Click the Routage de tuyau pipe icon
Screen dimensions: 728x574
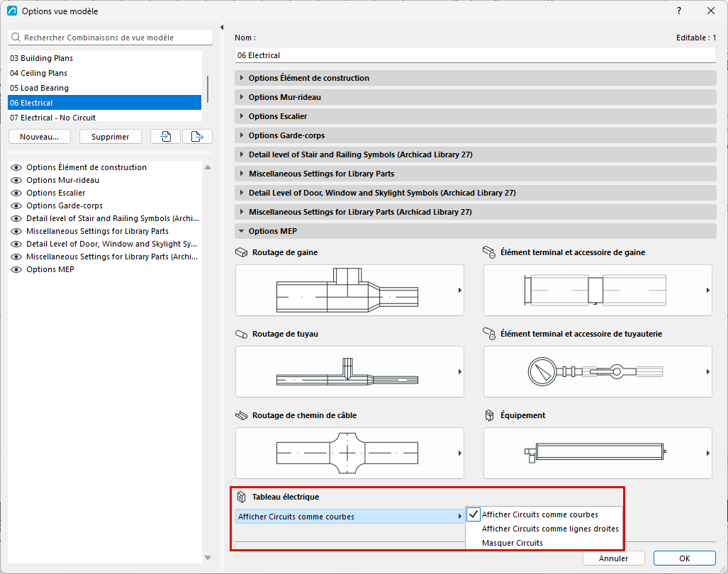pyautogui.click(x=242, y=334)
